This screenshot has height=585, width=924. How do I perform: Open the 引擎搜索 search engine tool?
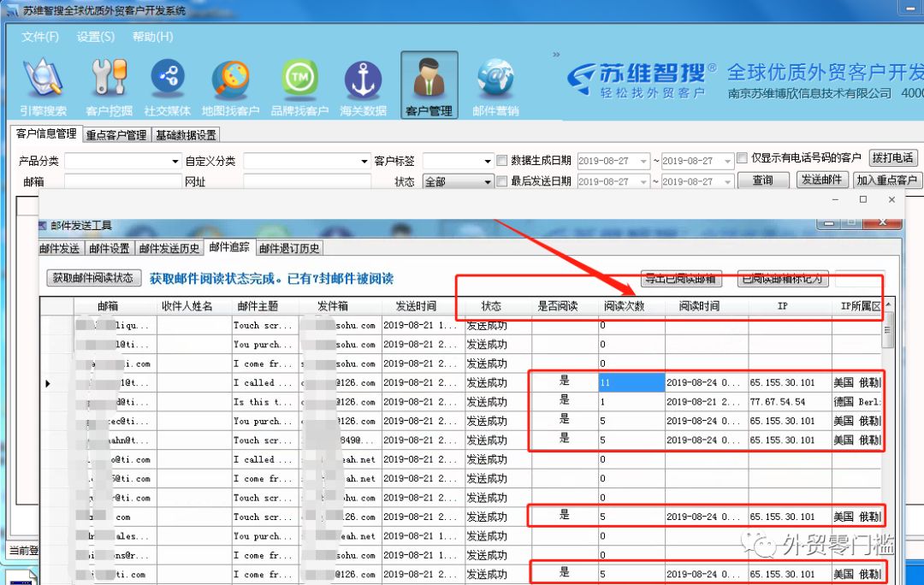click(43, 86)
